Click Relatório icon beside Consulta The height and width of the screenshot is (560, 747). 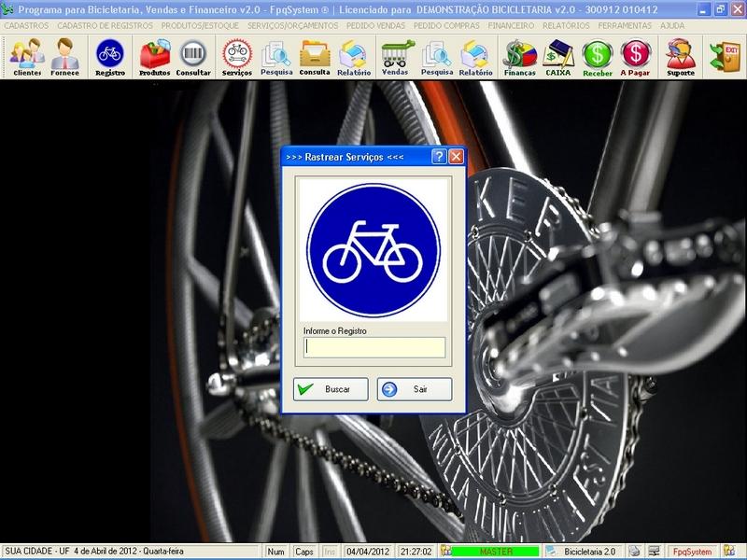354,57
